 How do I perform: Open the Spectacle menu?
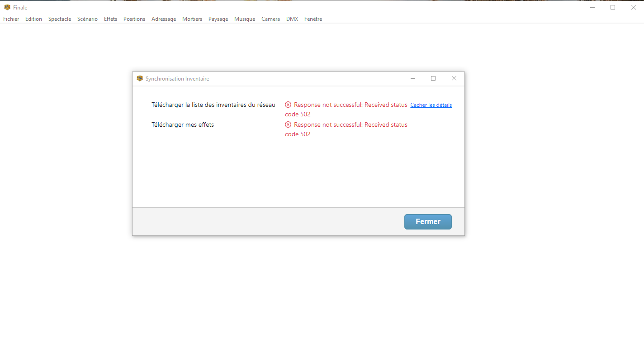tap(60, 19)
